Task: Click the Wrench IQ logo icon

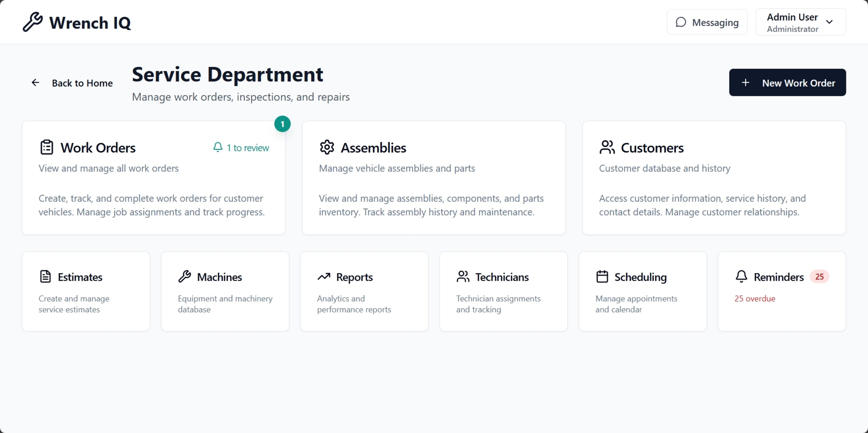Action: pos(33,22)
